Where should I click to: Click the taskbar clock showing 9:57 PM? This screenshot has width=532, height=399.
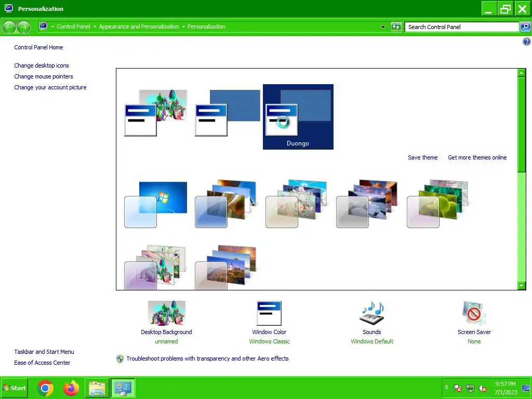point(506,388)
